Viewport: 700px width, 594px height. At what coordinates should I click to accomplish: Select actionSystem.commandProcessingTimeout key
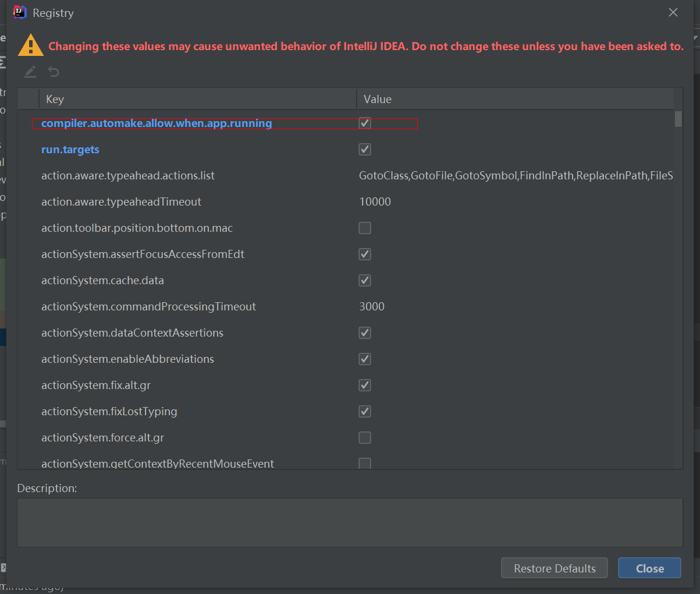(x=148, y=306)
